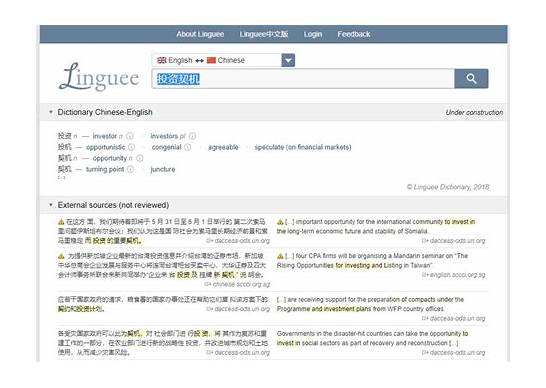Collapse the External sources section
The width and height of the screenshot is (546, 388).
pyautogui.click(x=51, y=205)
